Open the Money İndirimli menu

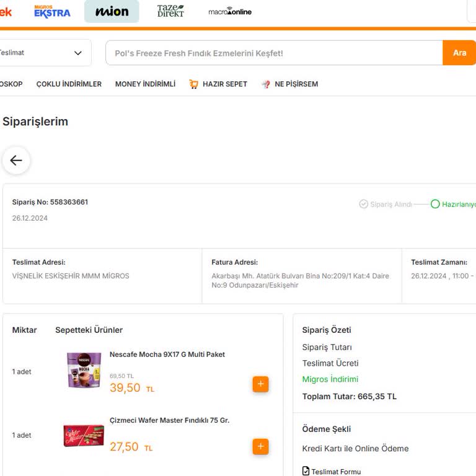click(145, 84)
